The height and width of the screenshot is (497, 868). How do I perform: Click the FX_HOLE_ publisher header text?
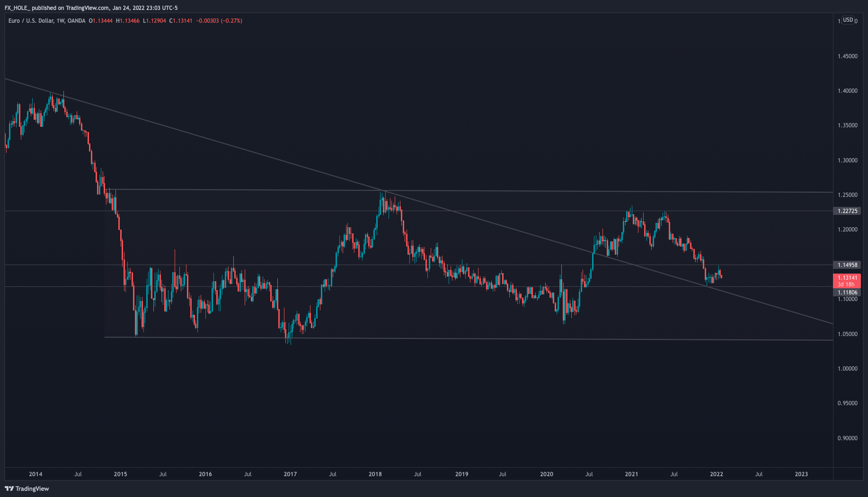(x=18, y=8)
